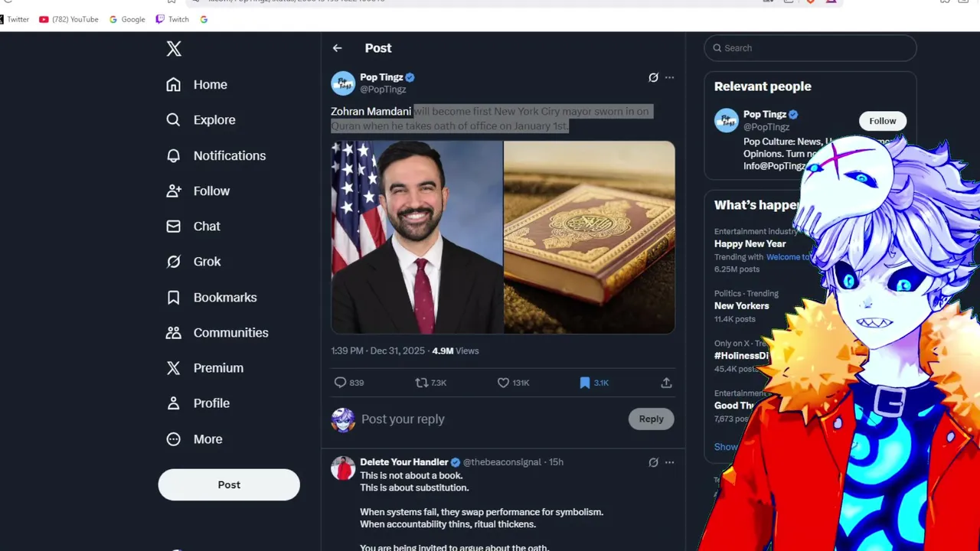Open the three-dot menu on the Pop Tingz post
Screen dimensions: 980x551
670,77
